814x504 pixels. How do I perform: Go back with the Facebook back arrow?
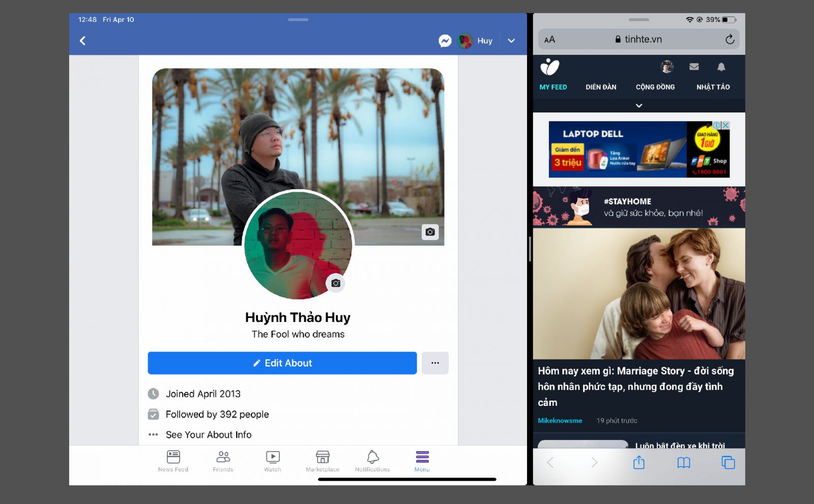pos(82,41)
